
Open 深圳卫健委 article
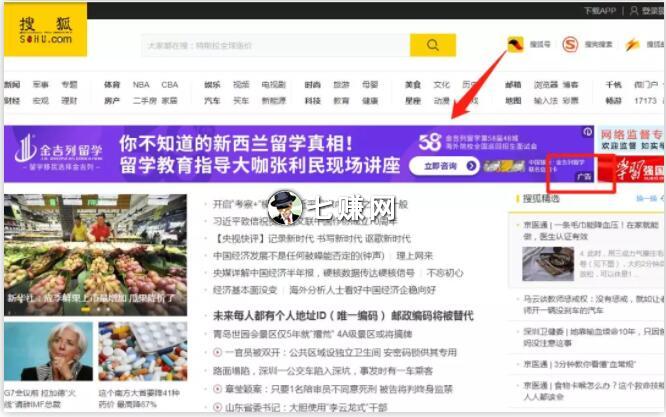point(593,337)
